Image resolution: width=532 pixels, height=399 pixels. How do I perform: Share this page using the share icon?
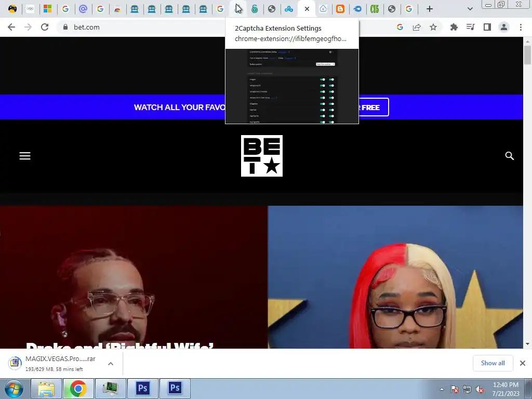417,27
